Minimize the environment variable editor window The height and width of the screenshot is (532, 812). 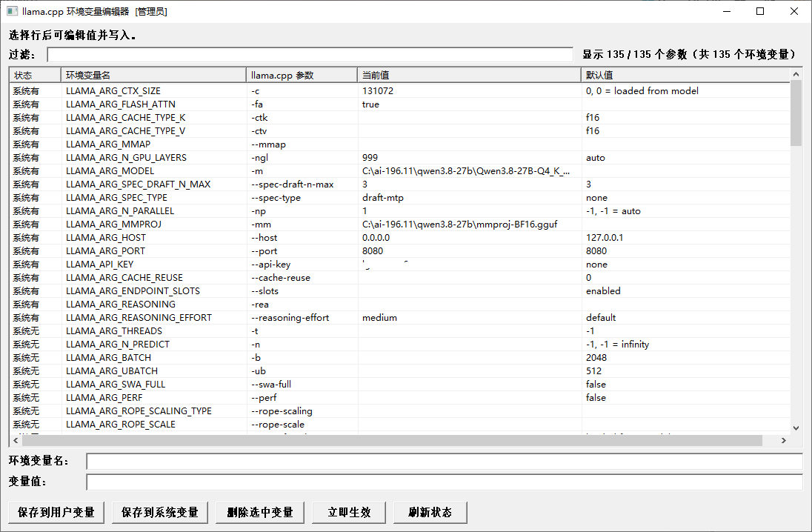tap(727, 11)
